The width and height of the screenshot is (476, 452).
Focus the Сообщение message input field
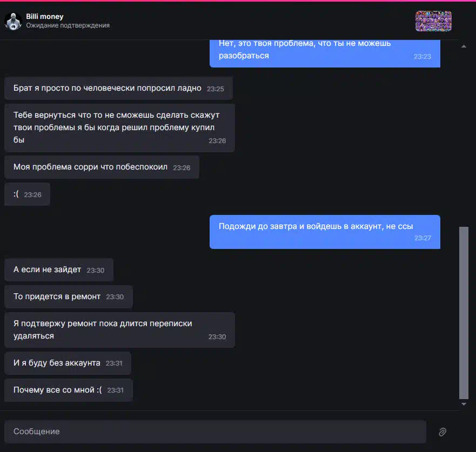[x=215, y=431]
